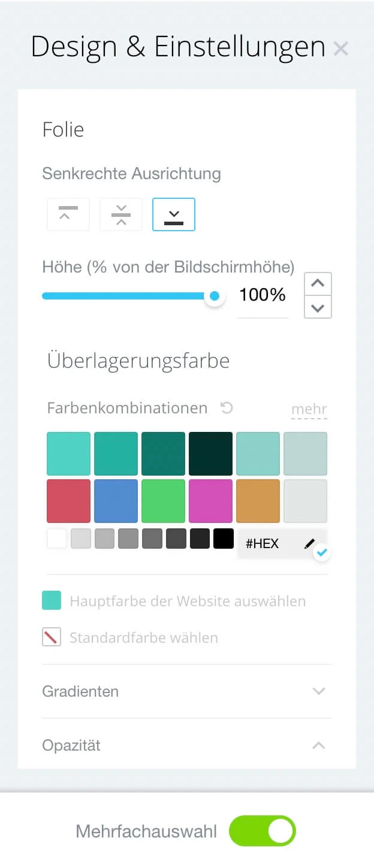
Task: Pick the off-white light gray swatch
Action: coord(305,501)
